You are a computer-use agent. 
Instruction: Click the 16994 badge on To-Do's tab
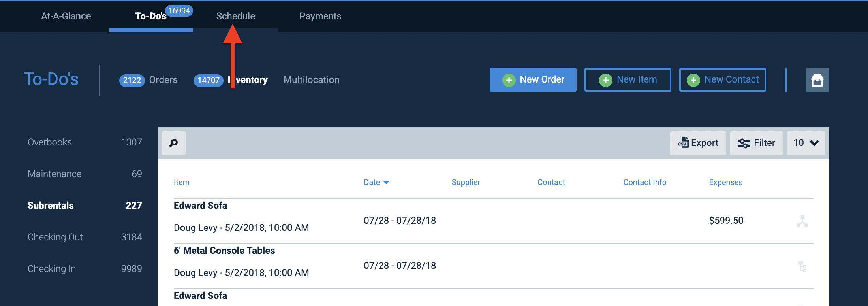[x=179, y=11]
